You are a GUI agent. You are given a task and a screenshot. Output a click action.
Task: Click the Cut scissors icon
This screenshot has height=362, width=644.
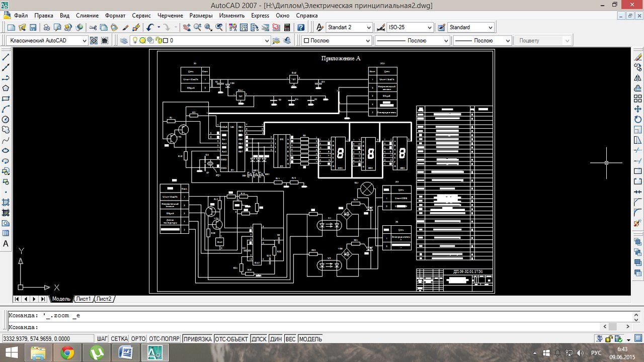tap(93, 27)
